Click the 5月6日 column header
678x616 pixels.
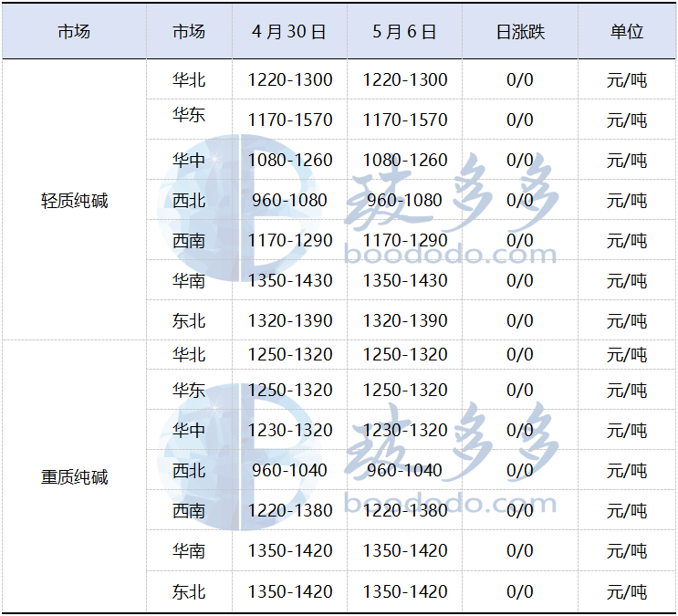404,32
